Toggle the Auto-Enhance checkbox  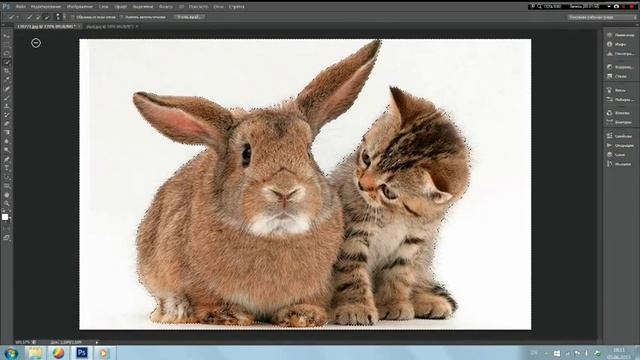click(x=121, y=17)
